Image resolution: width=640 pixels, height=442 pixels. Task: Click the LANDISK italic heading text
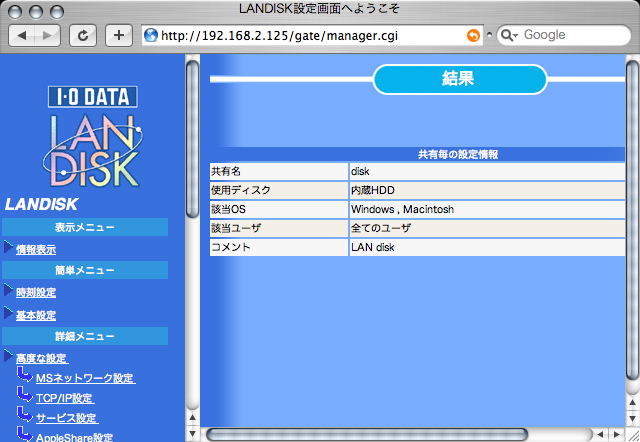point(41,204)
